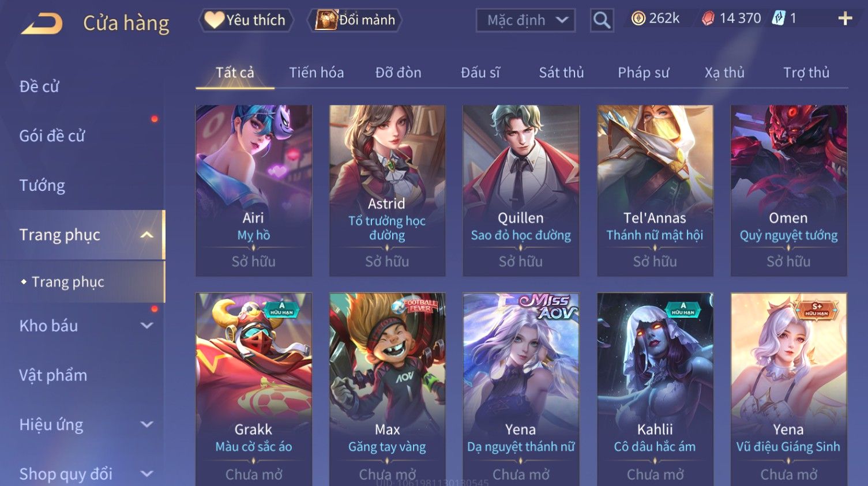Click the blue ticket currency icon

tap(779, 18)
